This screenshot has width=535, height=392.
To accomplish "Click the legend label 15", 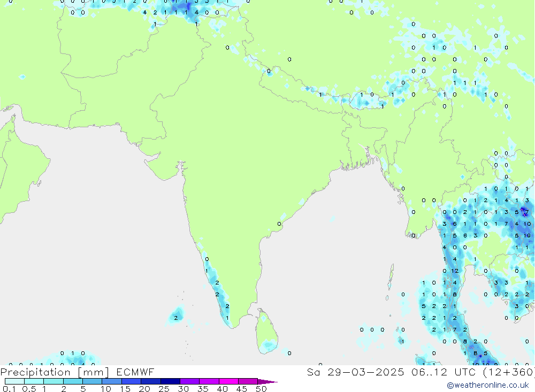I will 125,389.
